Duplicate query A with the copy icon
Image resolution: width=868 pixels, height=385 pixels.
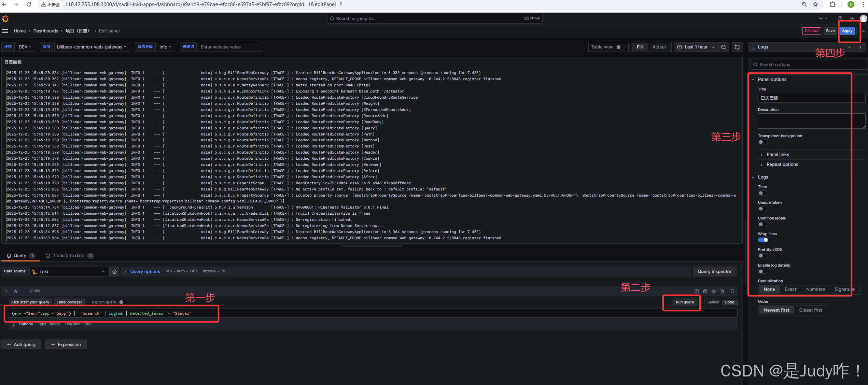(705, 291)
